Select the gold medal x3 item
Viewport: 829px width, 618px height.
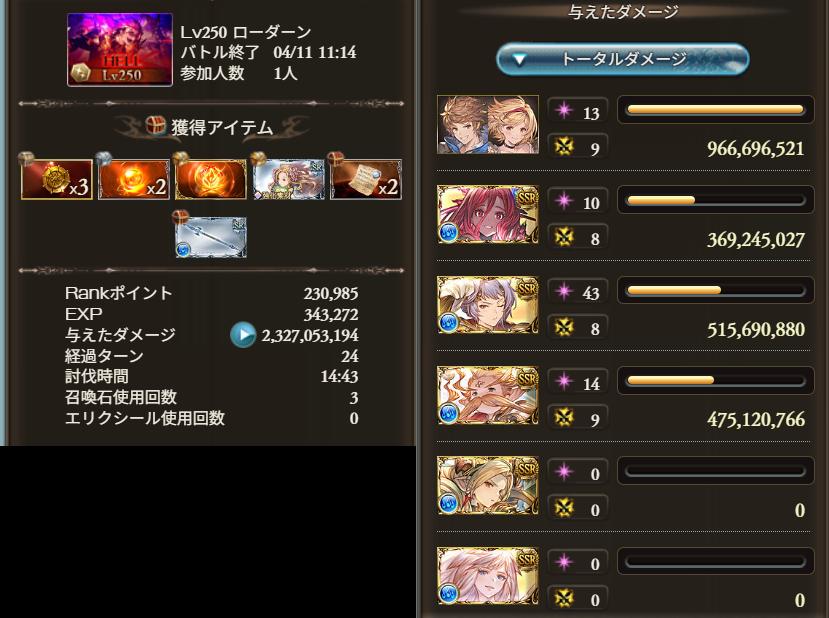pos(57,179)
